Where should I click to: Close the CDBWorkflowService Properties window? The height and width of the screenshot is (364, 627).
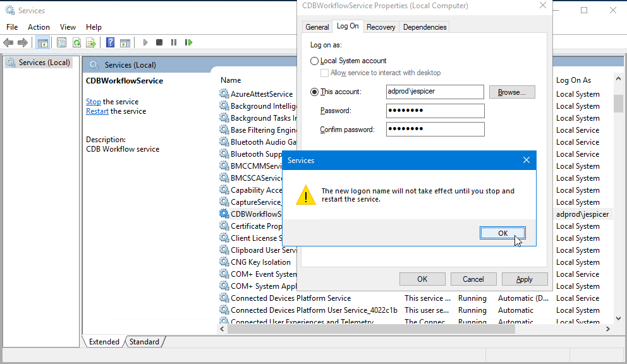click(x=543, y=5)
